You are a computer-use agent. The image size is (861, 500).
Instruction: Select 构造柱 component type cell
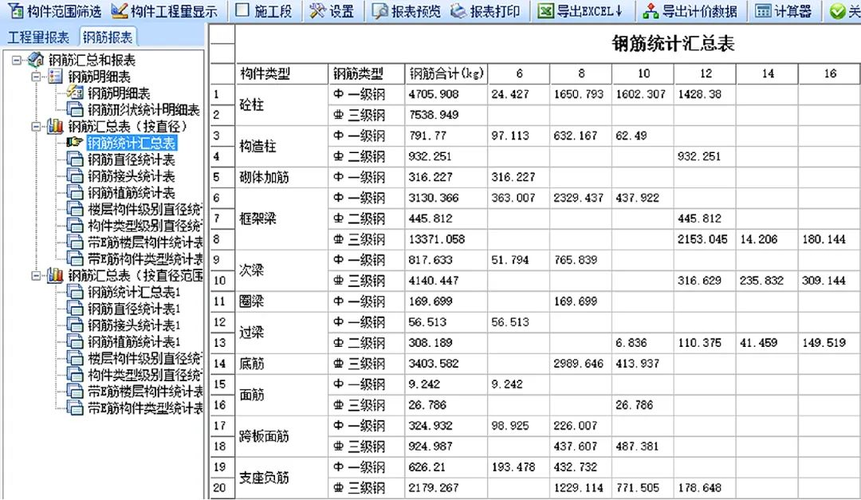pos(282,146)
